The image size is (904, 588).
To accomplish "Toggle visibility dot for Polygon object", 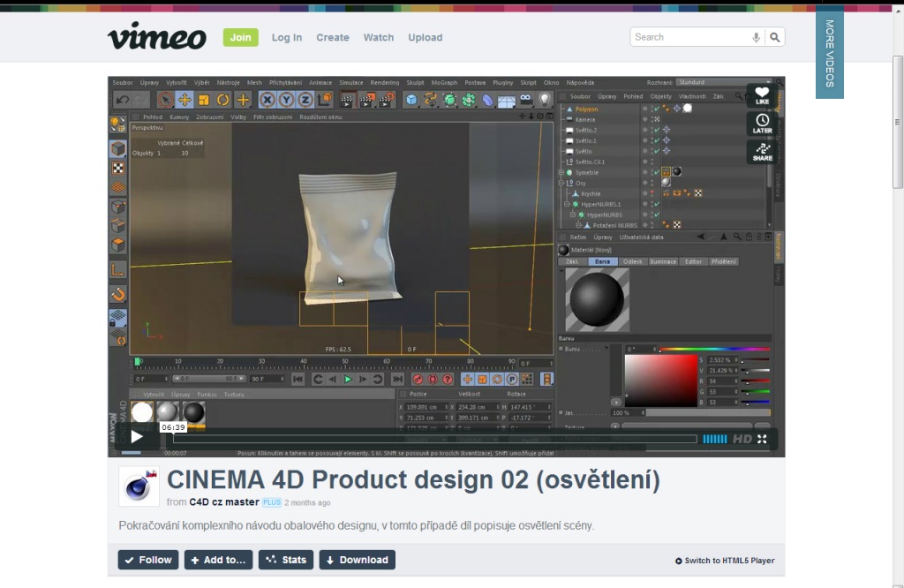I will click(644, 108).
